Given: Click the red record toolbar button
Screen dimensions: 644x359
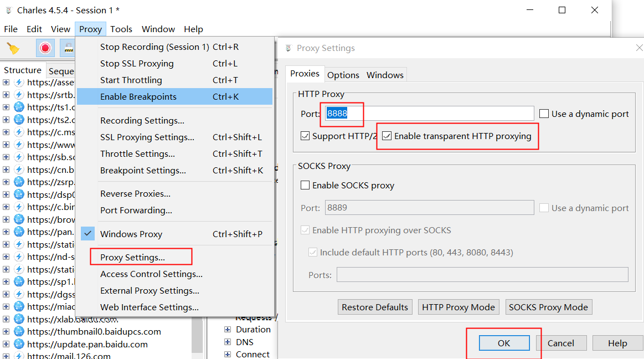Looking at the screenshot, I should (x=45, y=48).
